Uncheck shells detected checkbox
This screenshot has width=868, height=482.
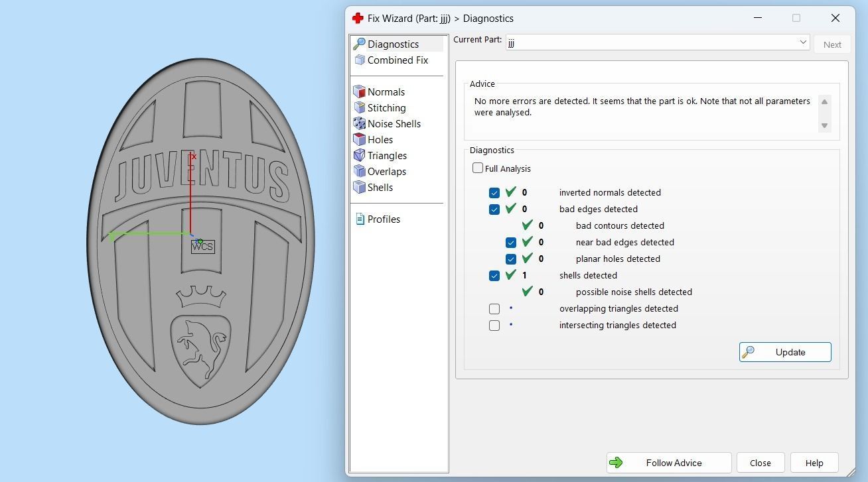tap(494, 276)
